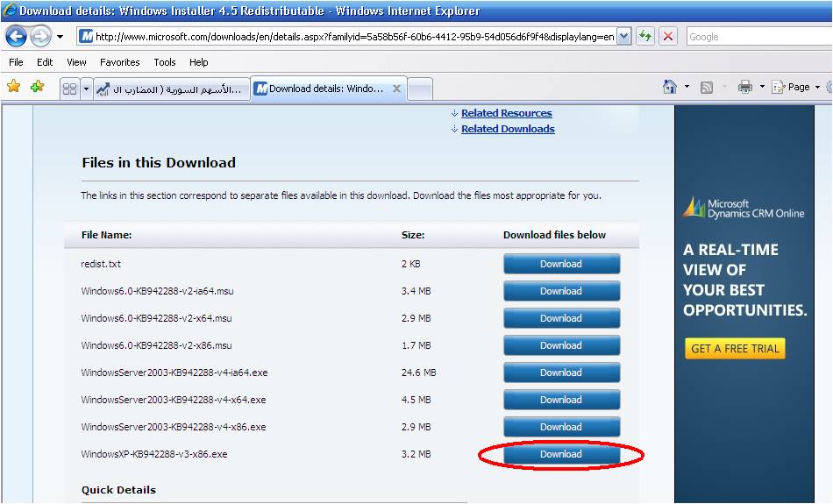Click the WindowsXP-KB942288-v3-x86.exe file name

[154, 454]
